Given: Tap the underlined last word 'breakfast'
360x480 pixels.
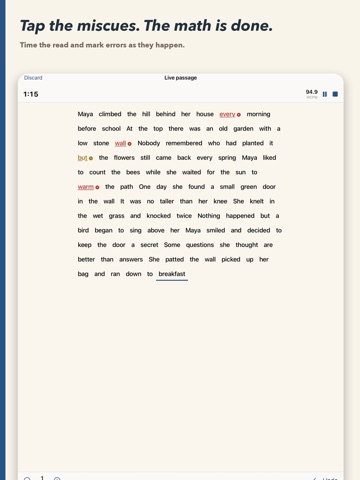Looking at the screenshot, I should [172, 274].
